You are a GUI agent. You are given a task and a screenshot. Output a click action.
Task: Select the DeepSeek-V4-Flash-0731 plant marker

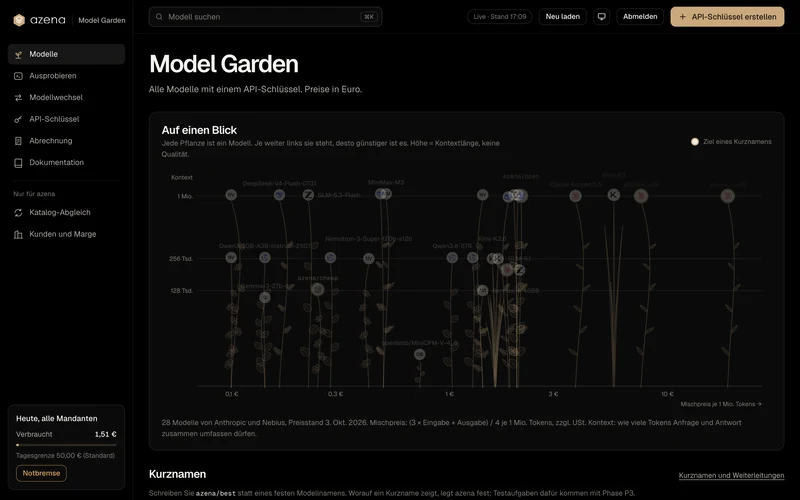click(279, 194)
